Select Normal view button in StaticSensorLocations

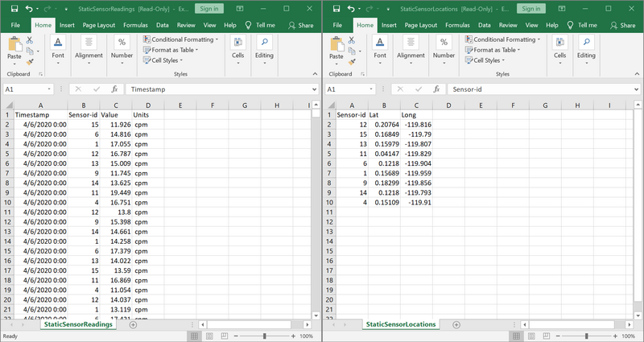point(515,336)
